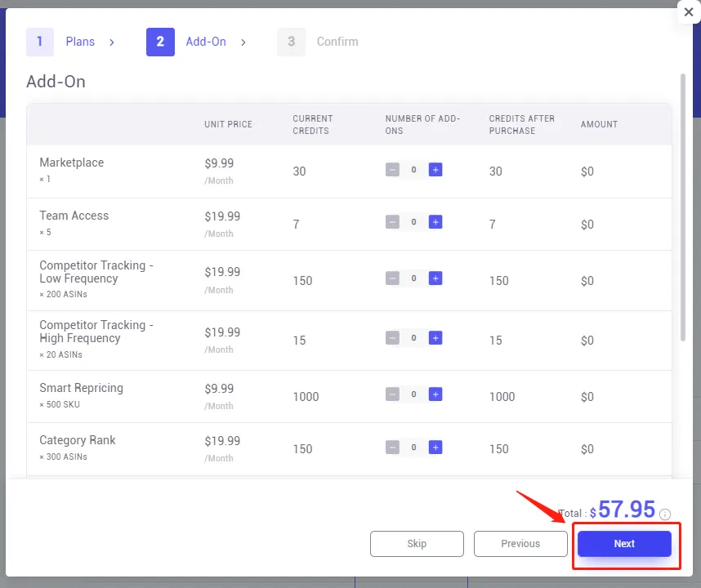Viewport: 701px width, 588px height.
Task: Increase Competitor Tracking - High Frequency add-ons
Action: (x=435, y=337)
